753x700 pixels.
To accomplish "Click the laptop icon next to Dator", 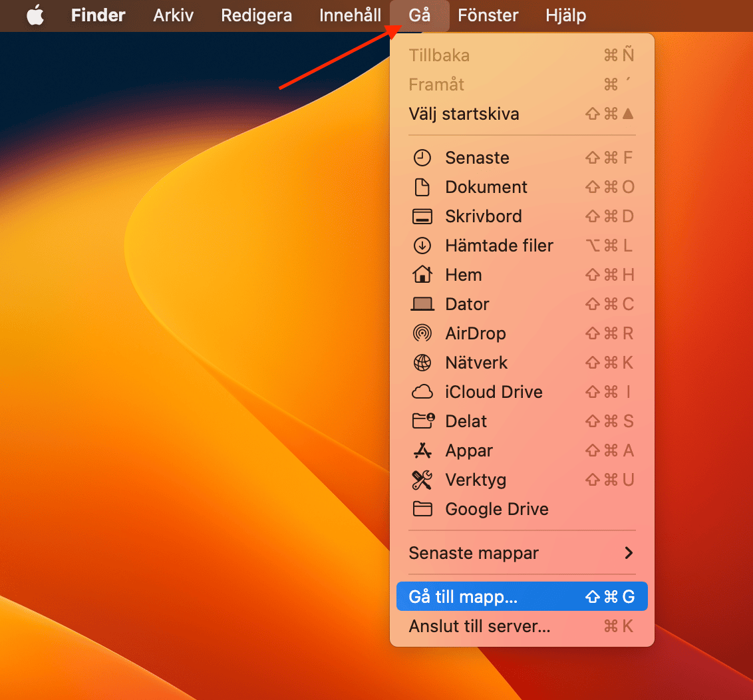I will click(x=422, y=304).
